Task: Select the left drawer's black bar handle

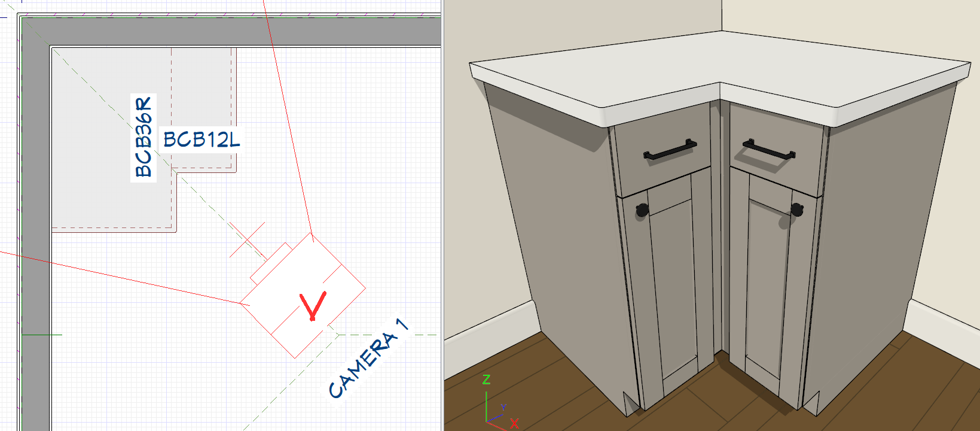Action: [670, 150]
